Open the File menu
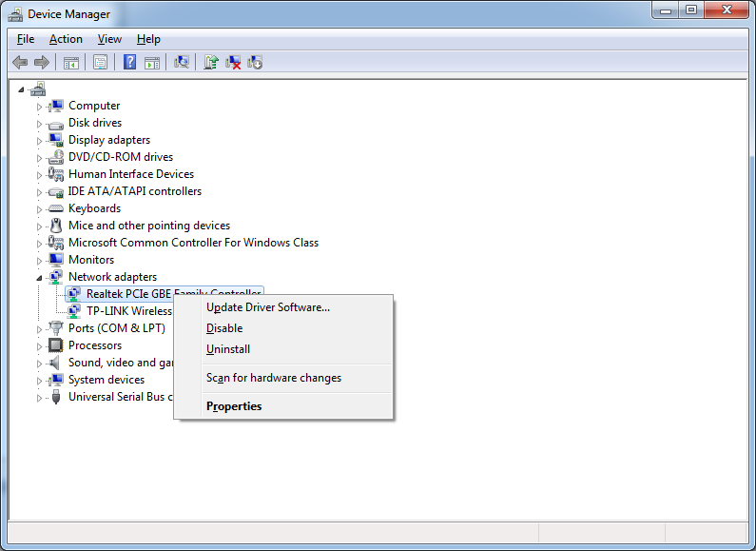Image resolution: width=756 pixels, height=551 pixels. [x=26, y=39]
